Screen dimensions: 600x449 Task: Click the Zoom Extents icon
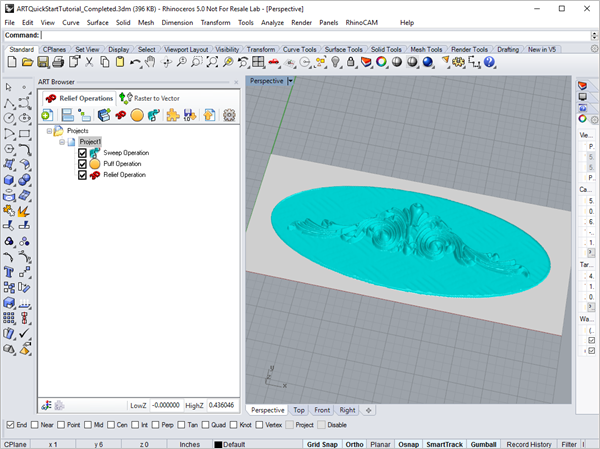coord(212,62)
